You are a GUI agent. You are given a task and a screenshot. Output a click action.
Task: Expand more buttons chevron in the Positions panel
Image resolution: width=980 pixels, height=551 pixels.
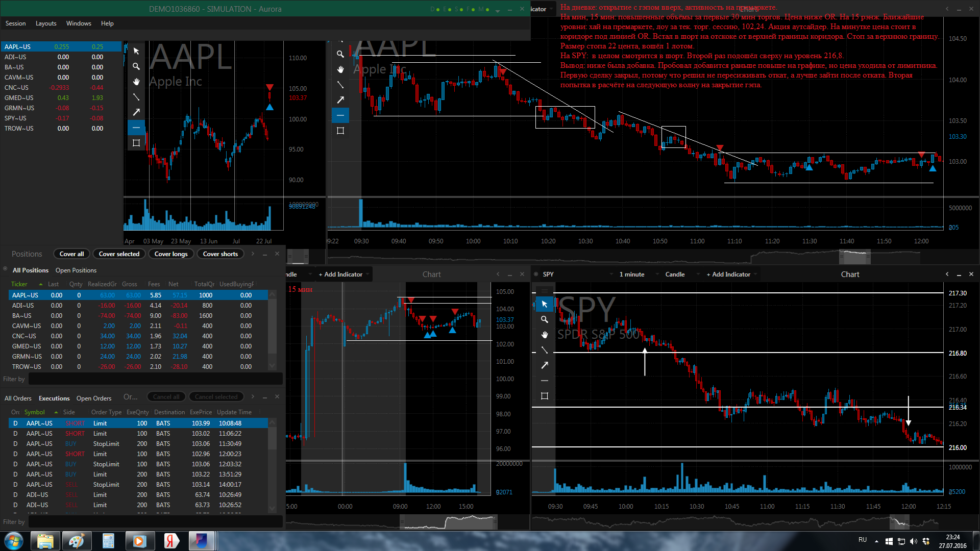253,254
